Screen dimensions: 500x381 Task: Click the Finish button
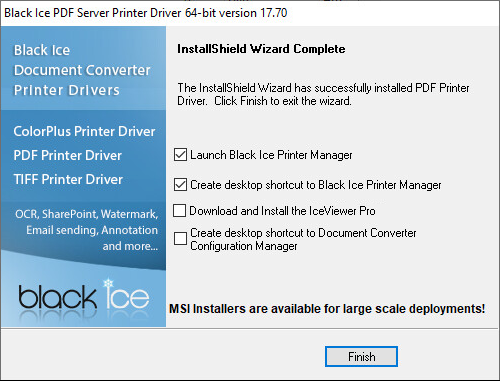[x=361, y=357]
